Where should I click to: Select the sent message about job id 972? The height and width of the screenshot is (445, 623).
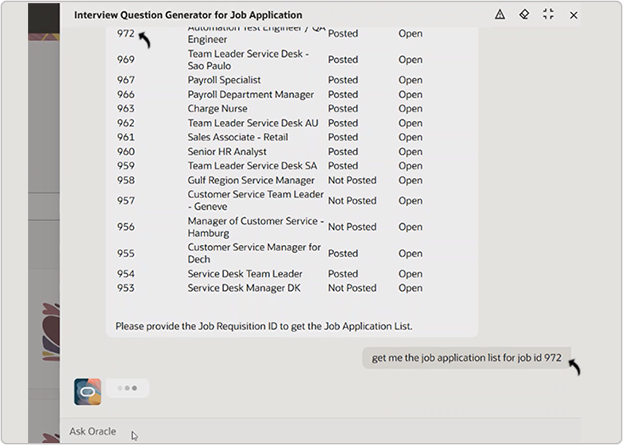click(x=466, y=358)
